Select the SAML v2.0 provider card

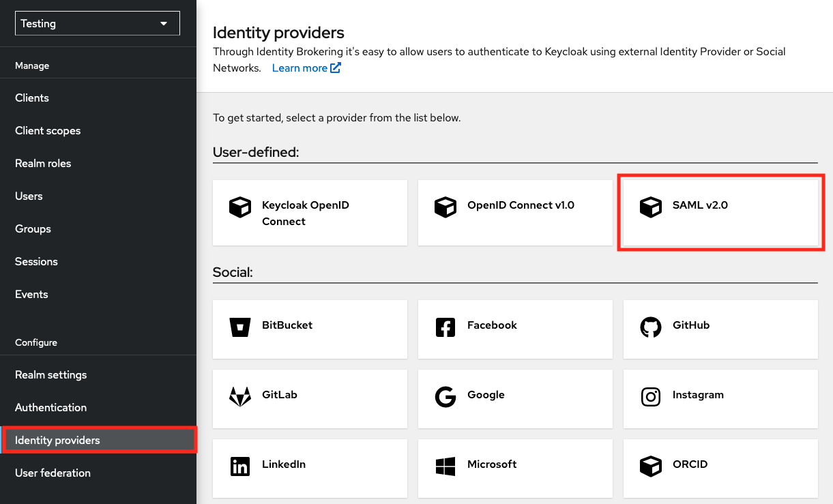point(720,212)
